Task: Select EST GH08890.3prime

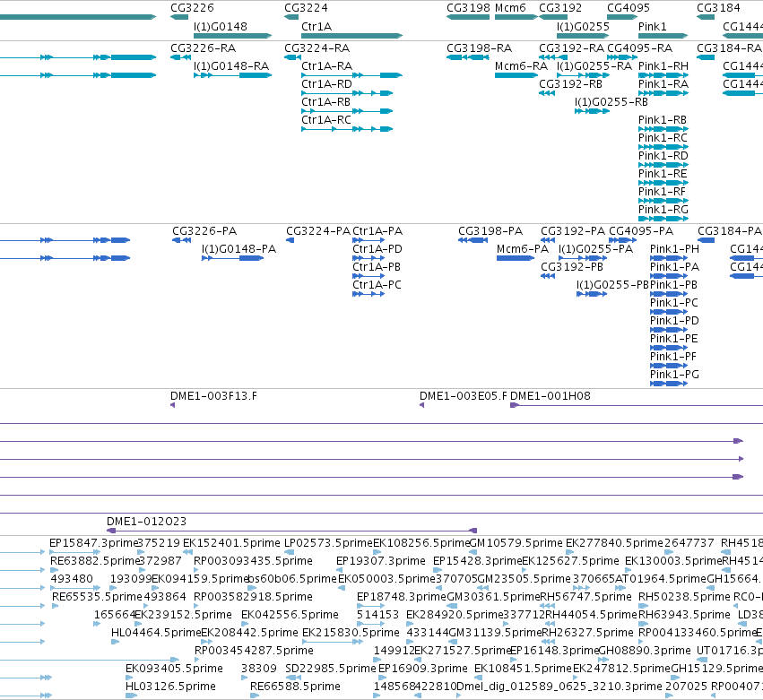Action: [x=645, y=651]
